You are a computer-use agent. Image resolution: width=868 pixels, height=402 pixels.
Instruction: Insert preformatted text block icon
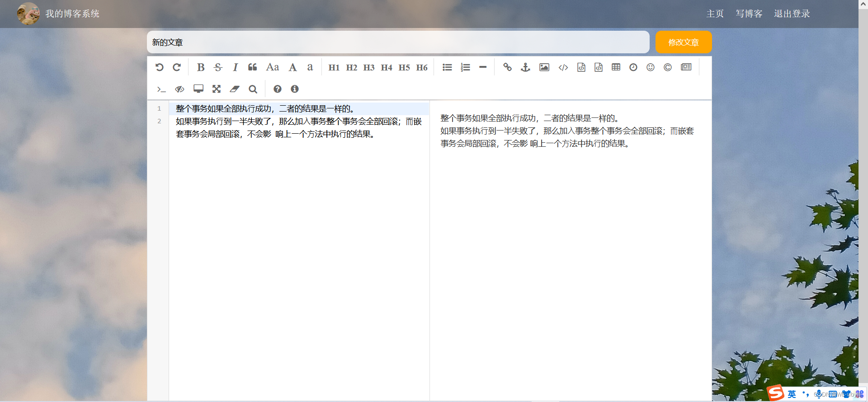[x=581, y=67]
